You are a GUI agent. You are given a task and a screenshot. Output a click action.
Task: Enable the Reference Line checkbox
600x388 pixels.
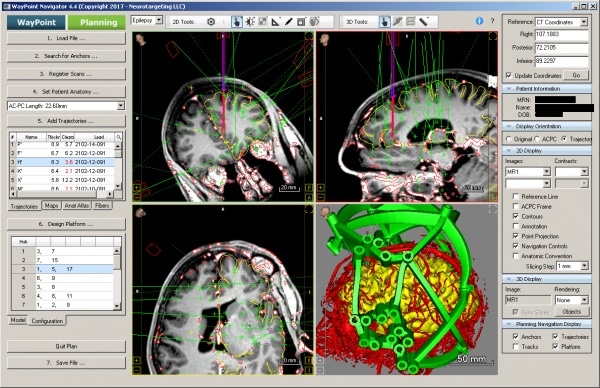[x=516, y=196]
